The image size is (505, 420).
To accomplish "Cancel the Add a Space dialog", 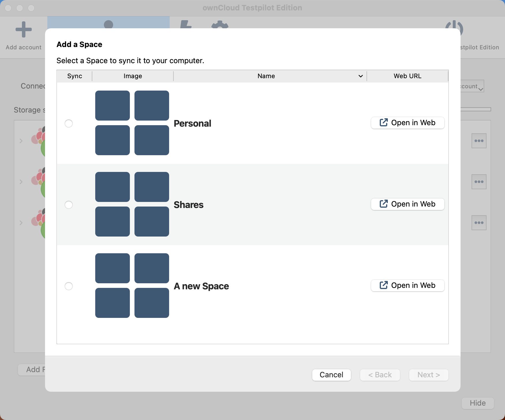I will [x=331, y=375].
